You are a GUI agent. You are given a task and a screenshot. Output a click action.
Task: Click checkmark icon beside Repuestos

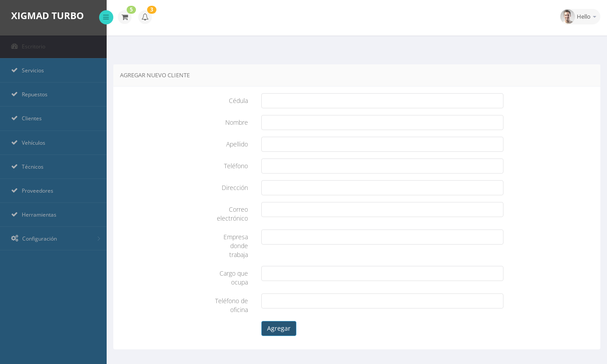pyautogui.click(x=14, y=94)
